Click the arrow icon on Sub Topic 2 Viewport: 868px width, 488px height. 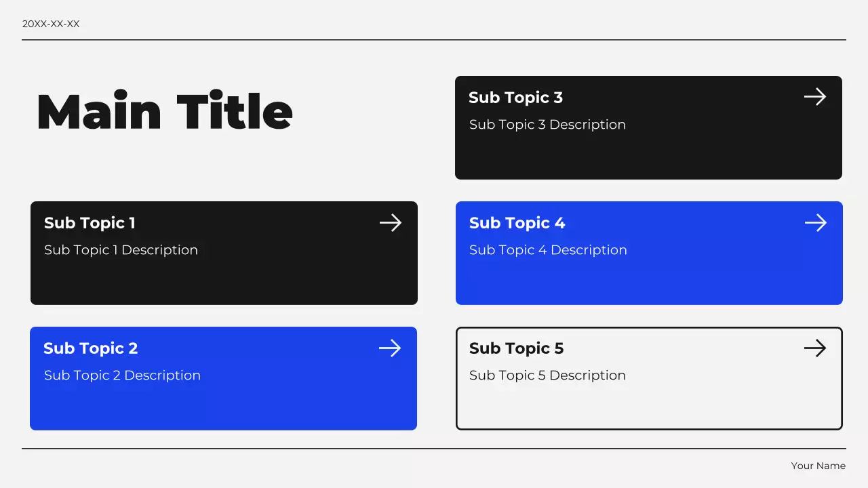[x=390, y=348]
